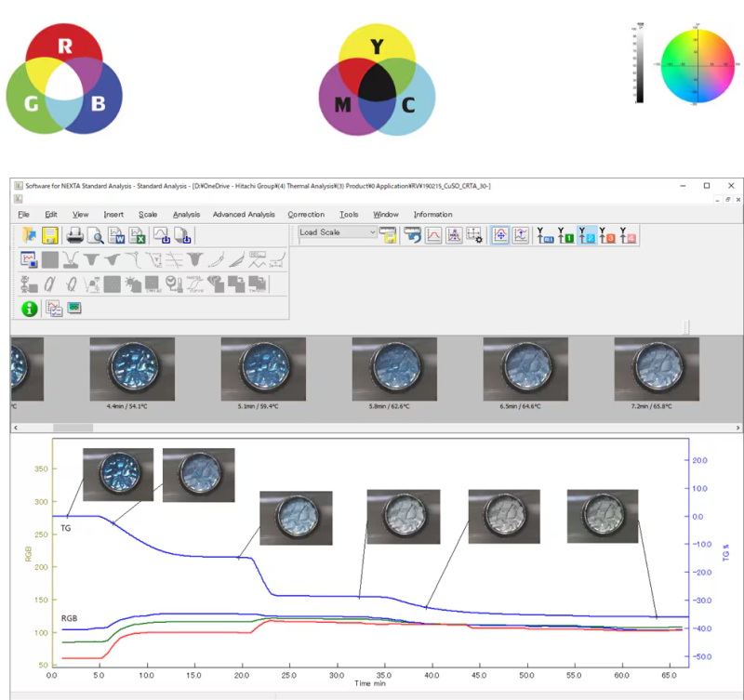This screenshot has height=700, width=744.
Task: Click the print preview magnifier icon
Action: 95,235
